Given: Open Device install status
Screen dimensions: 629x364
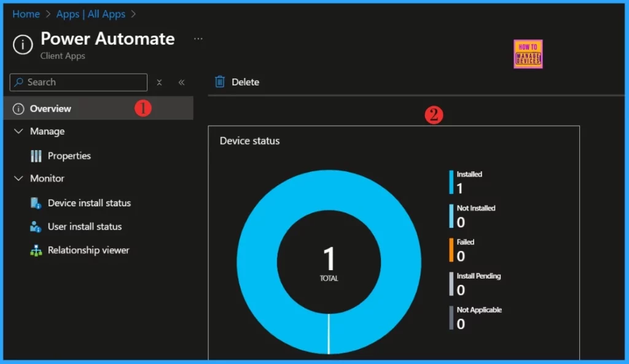Looking at the screenshot, I should [x=89, y=203].
